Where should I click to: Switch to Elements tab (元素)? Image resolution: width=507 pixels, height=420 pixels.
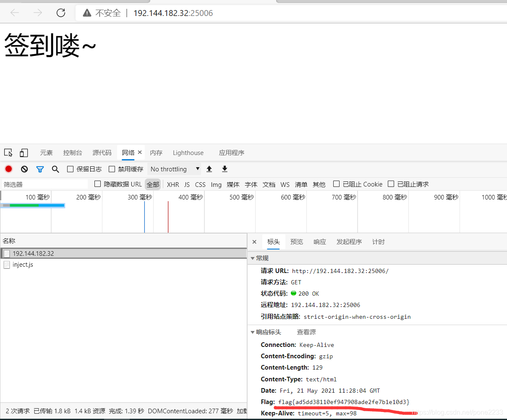coord(46,153)
